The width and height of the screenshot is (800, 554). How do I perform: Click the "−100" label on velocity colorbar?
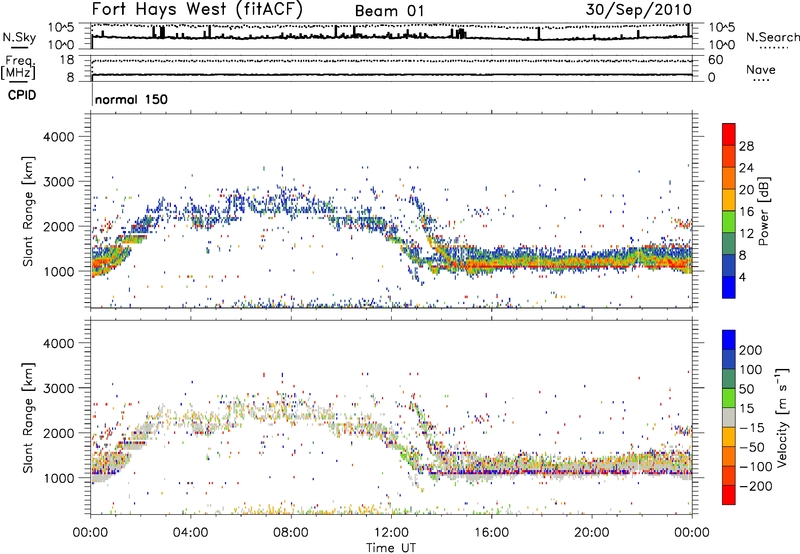tap(756, 467)
